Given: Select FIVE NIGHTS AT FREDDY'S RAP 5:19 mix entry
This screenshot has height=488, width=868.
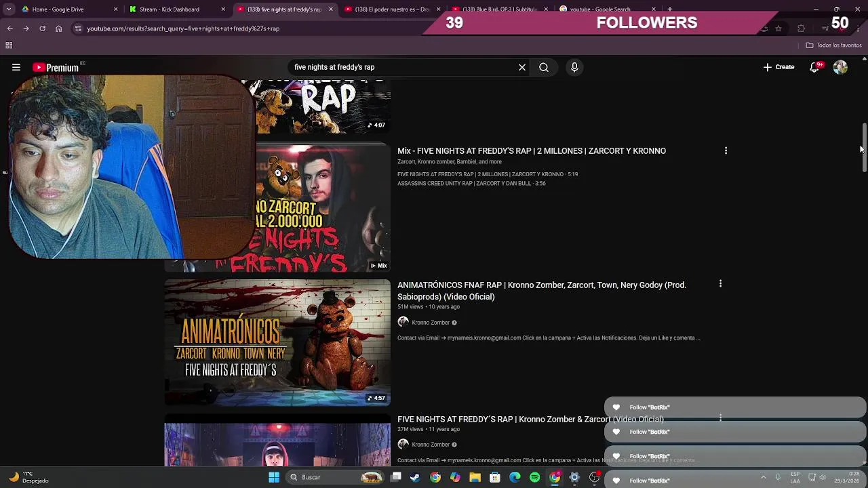Looking at the screenshot, I should pos(488,174).
